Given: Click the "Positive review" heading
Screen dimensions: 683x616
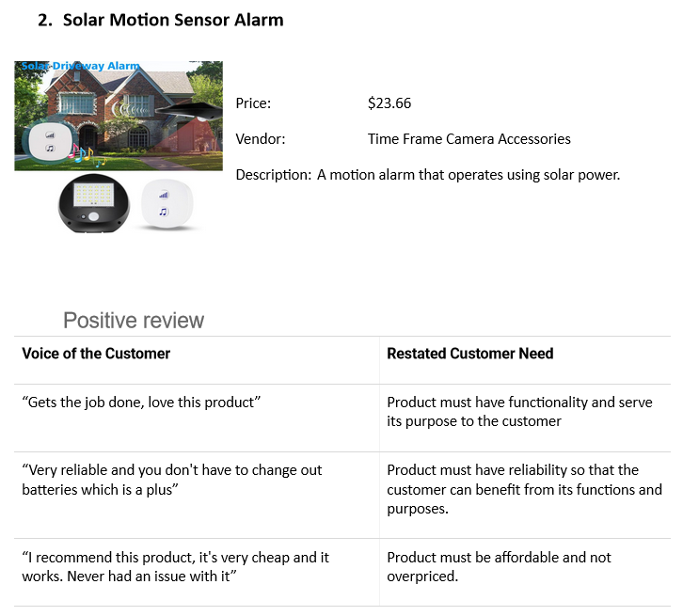Looking at the screenshot, I should coord(134,321).
